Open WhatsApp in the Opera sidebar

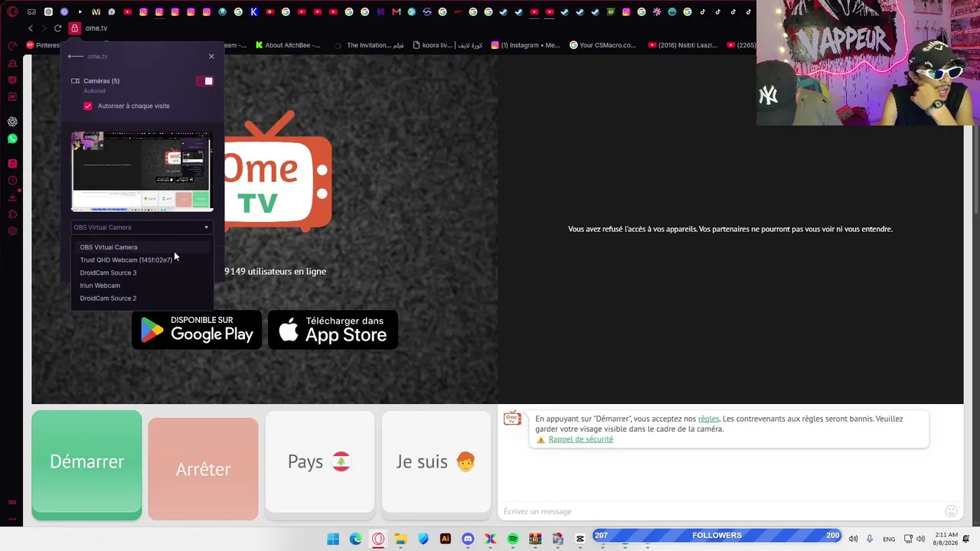(x=12, y=139)
